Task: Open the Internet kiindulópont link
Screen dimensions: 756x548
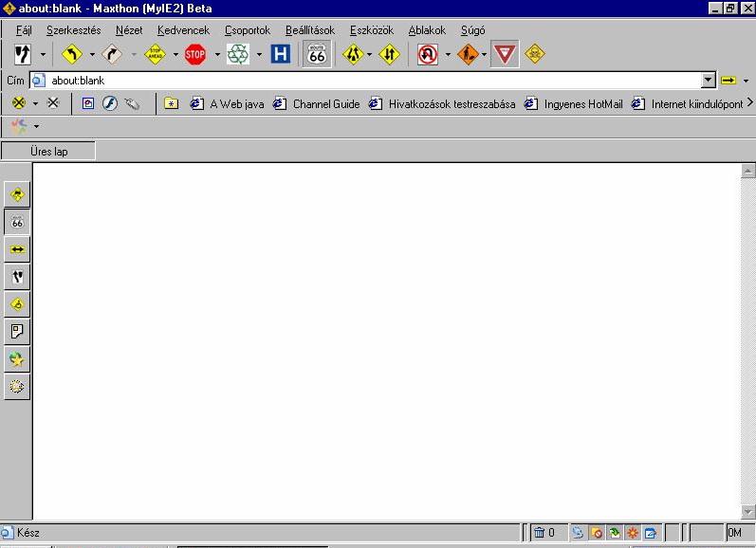Action: point(688,103)
